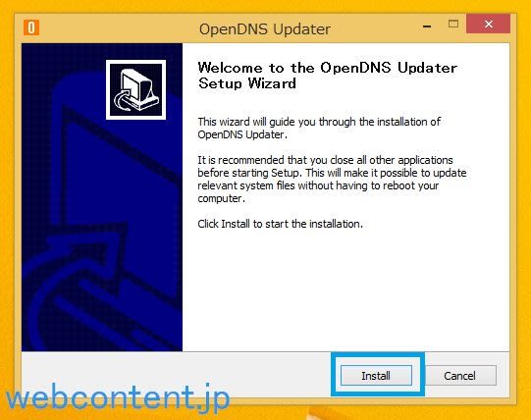Click the webcontent.jp watermark text
The width and height of the screenshot is (531, 420).
tap(118, 397)
